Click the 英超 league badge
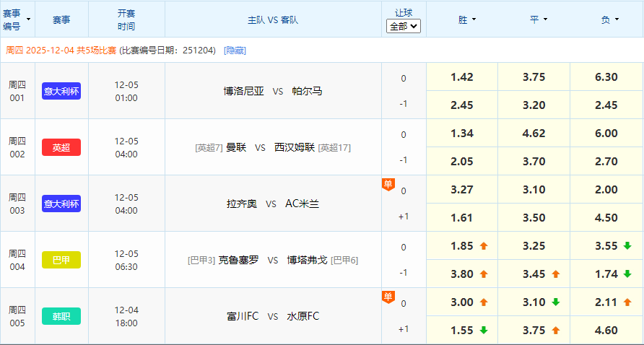Image resolution: width=644 pixels, height=345 pixels. coord(61,147)
